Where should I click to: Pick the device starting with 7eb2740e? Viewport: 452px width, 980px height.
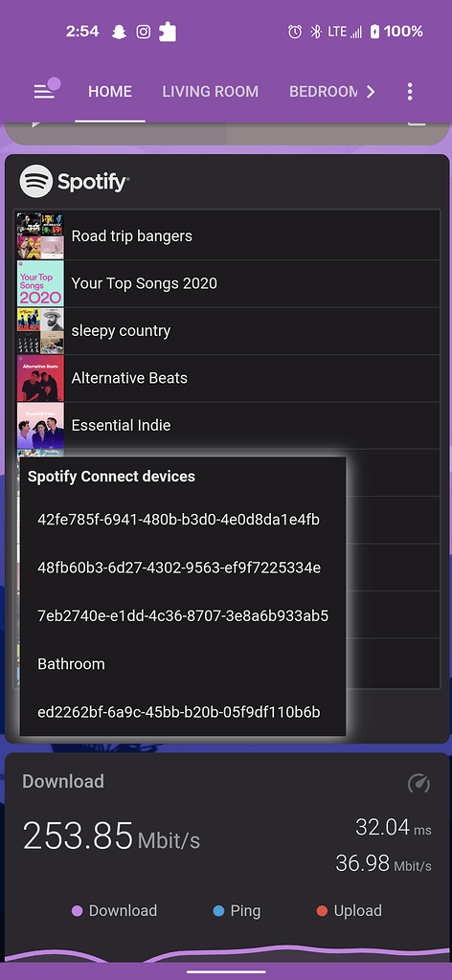coord(183,615)
